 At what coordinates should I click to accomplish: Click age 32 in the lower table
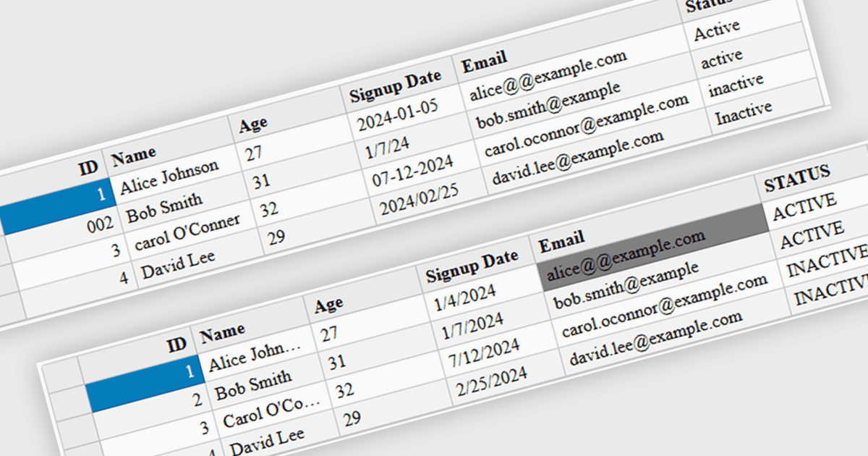coord(345,391)
